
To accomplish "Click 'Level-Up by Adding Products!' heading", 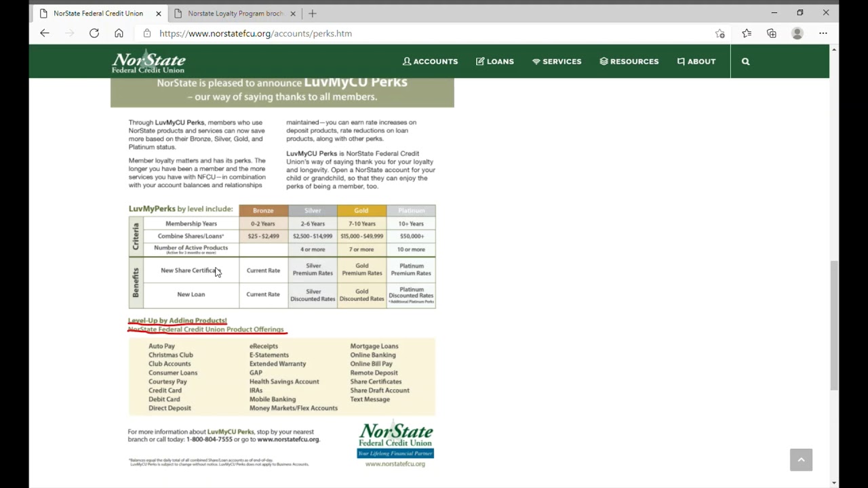I will click(178, 321).
